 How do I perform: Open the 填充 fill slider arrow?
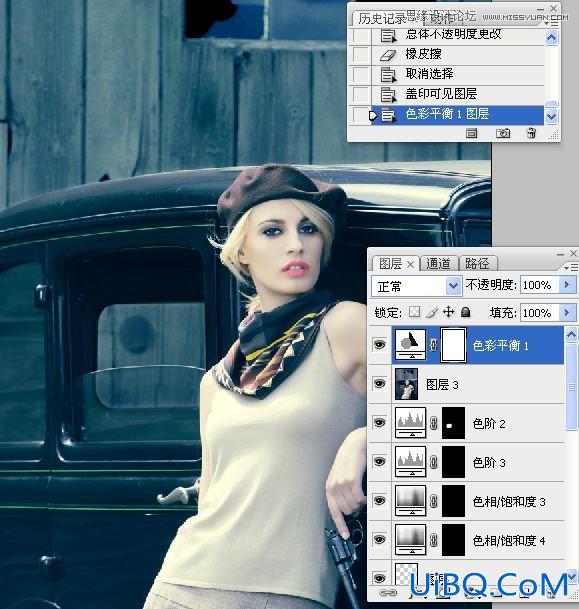(567, 312)
